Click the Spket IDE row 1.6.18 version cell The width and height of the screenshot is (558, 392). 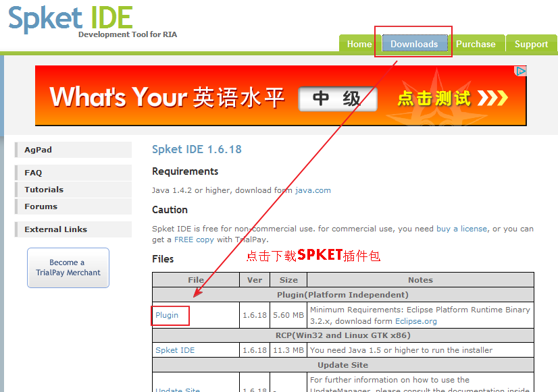coord(255,350)
